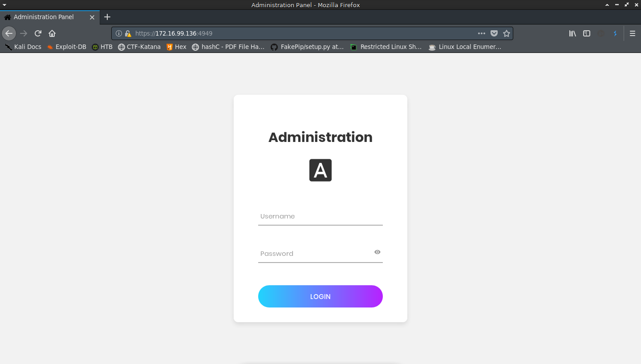The image size is (641, 364).
Task: Minimize the Firefox window
Action: pos(617,5)
